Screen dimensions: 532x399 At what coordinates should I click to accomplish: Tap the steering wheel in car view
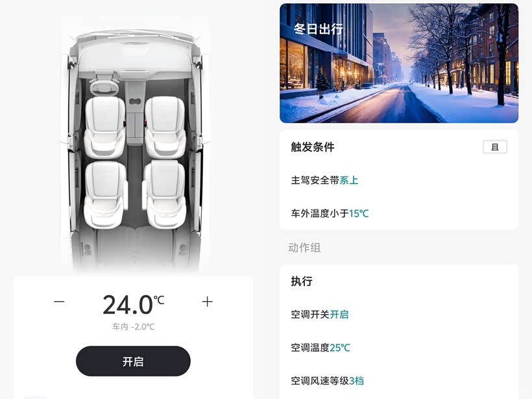(x=104, y=87)
